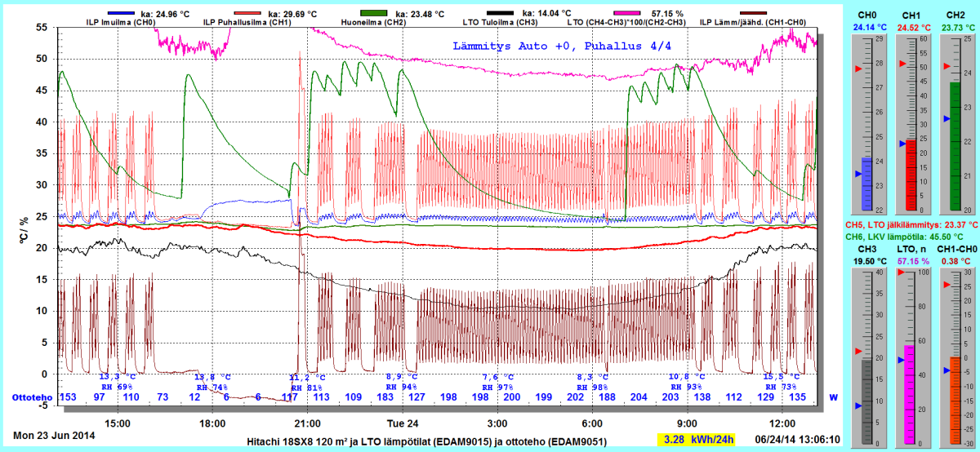Click blue min triangle on CH2 gauge

946,119
